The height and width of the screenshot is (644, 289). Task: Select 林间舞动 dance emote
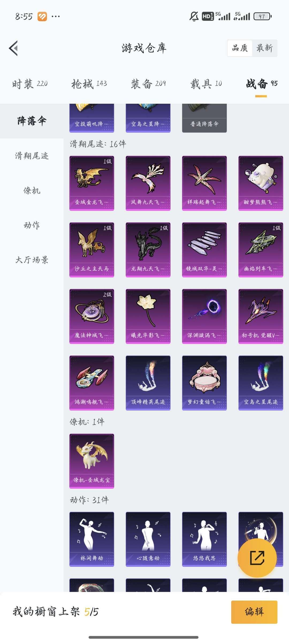[x=92, y=539]
